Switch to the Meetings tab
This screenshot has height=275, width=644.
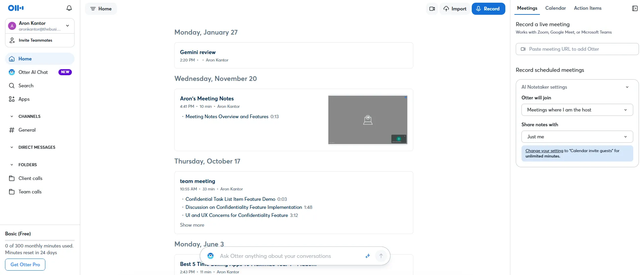[527, 8]
